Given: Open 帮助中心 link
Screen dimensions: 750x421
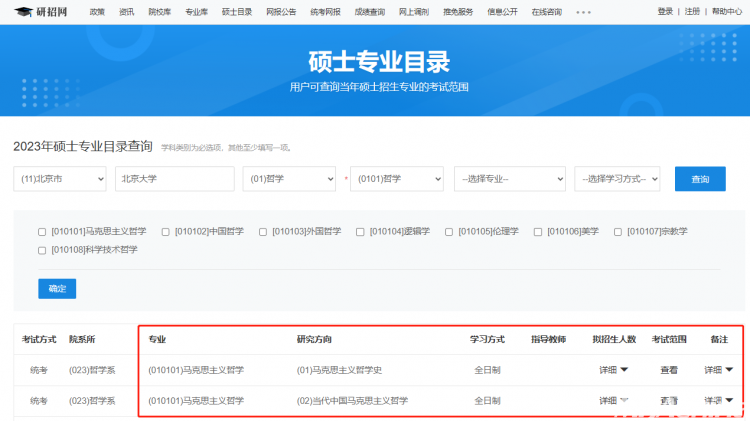Looking at the screenshot, I should (727, 11).
